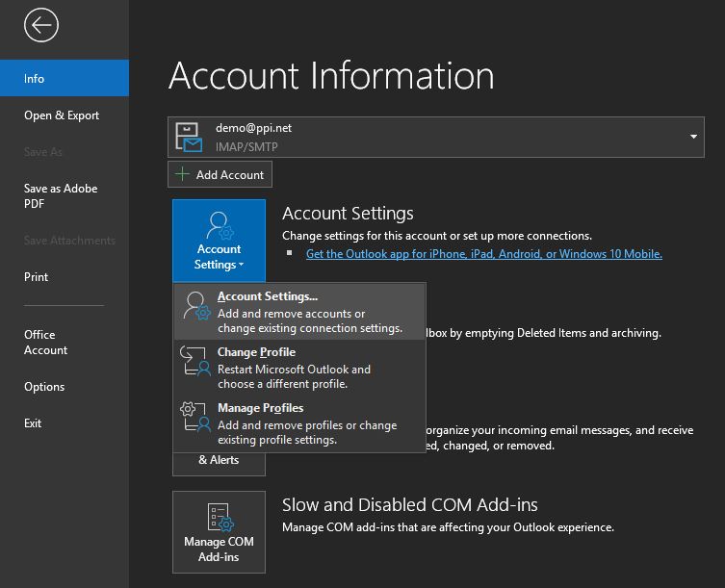This screenshot has height=588, width=725.
Task: Click the mailbox icon beside demo@ppi.net
Action: pos(188,137)
